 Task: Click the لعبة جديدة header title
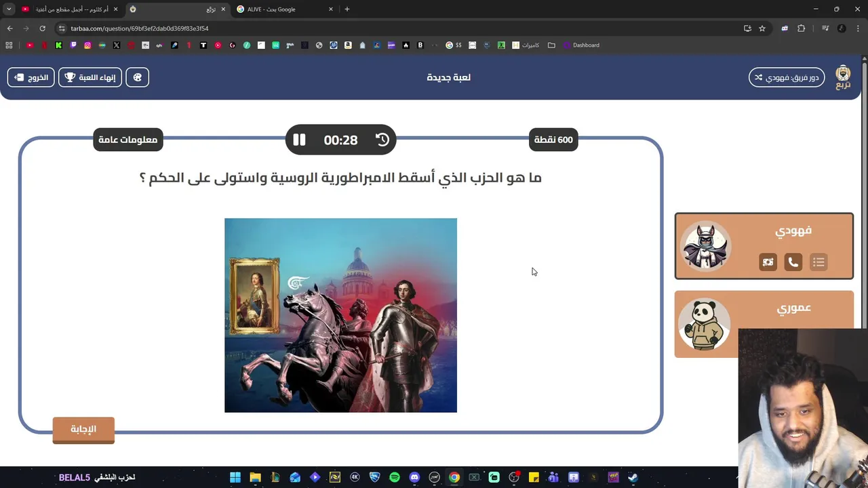click(x=448, y=77)
